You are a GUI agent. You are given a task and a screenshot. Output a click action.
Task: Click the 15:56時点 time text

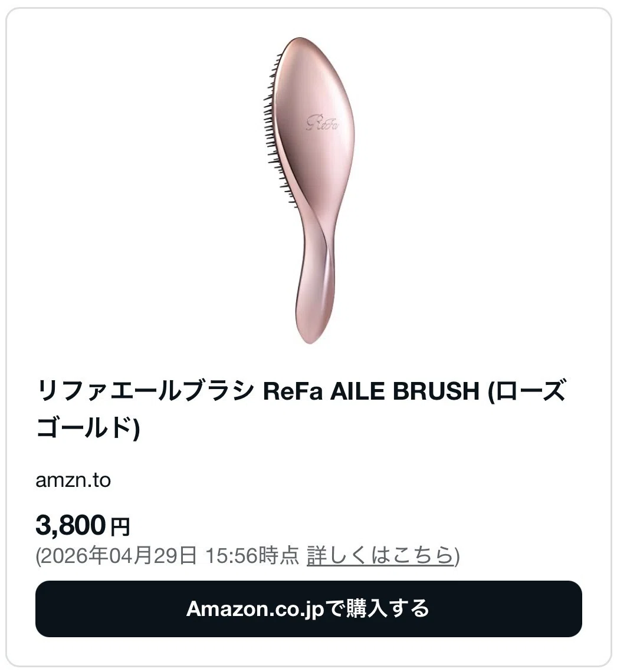(252, 556)
